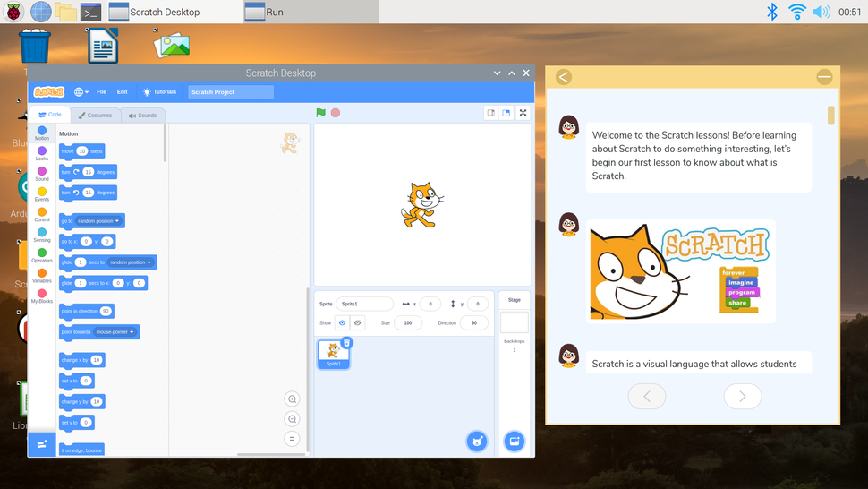Set sprite visibility to hidden (crossed eye)
This screenshot has height=489, width=868.
coord(358,322)
